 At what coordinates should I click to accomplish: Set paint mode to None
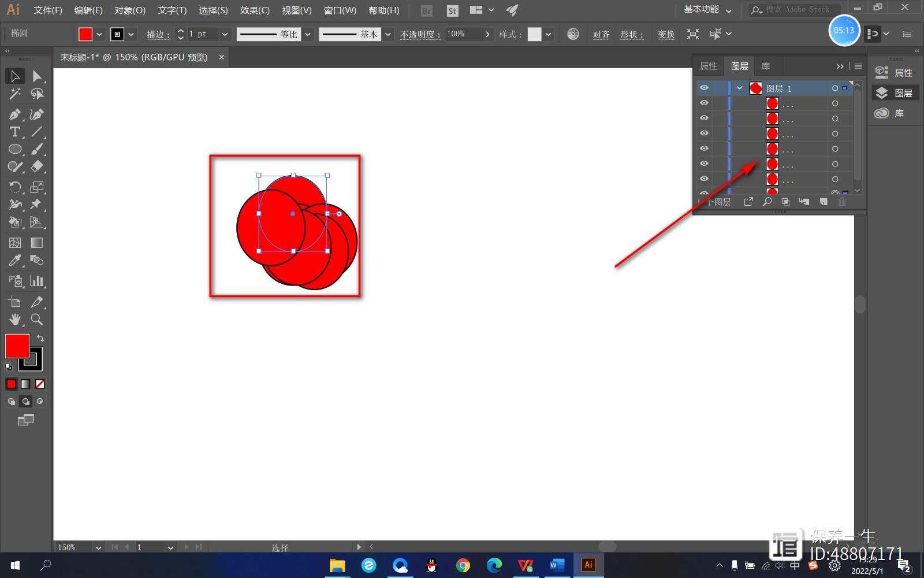pos(40,384)
